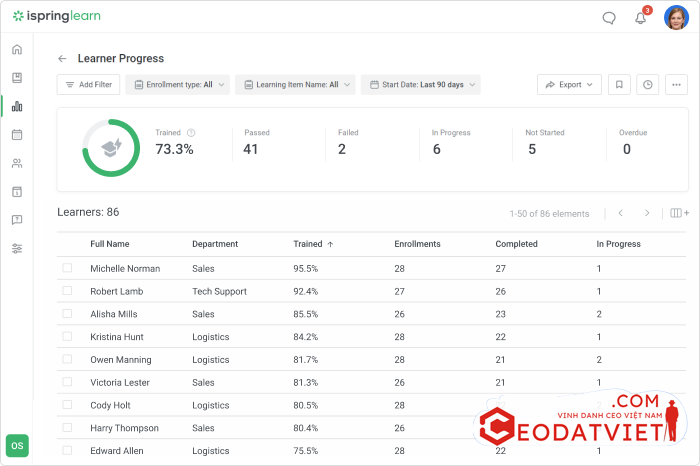Image resolution: width=700 pixels, height=466 pixels.
Task: Open learner Michelle Norman
Action: coord(125,269)
